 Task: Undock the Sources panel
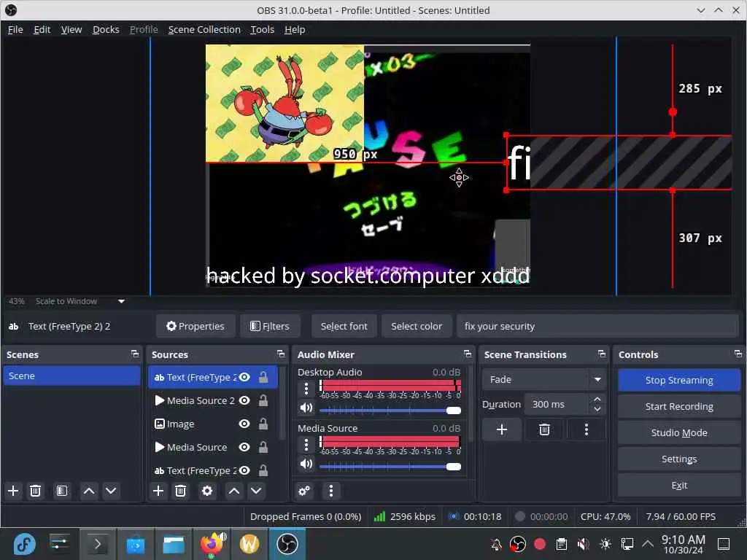(281, 354)
